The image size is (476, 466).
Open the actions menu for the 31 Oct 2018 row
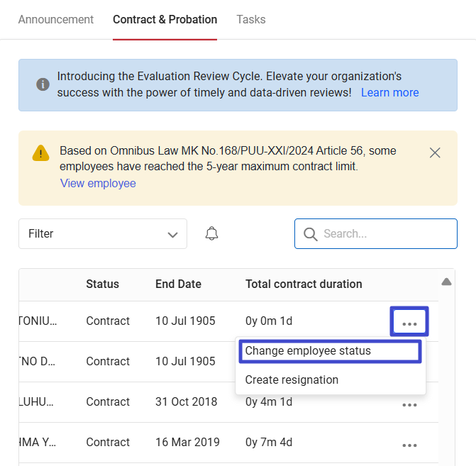click(409, 404)
